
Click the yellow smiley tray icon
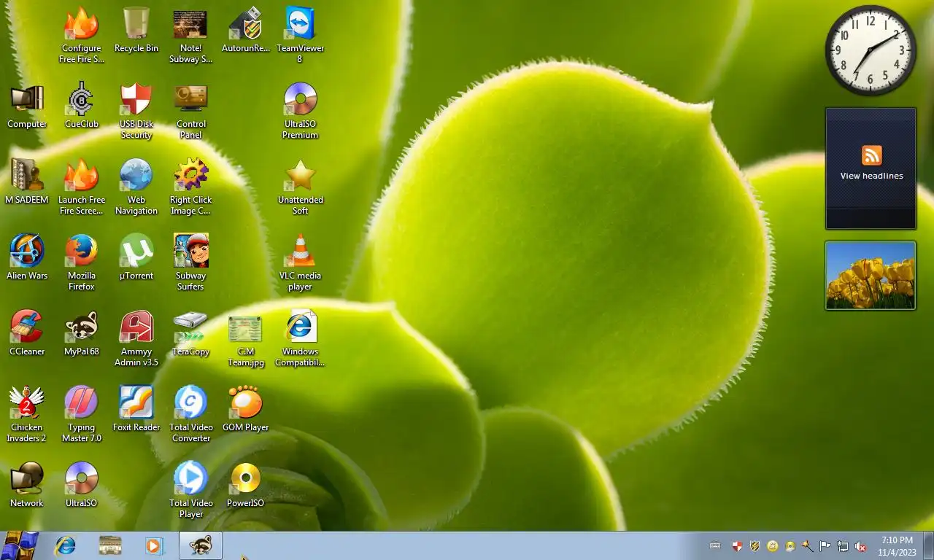click(772, 545)
